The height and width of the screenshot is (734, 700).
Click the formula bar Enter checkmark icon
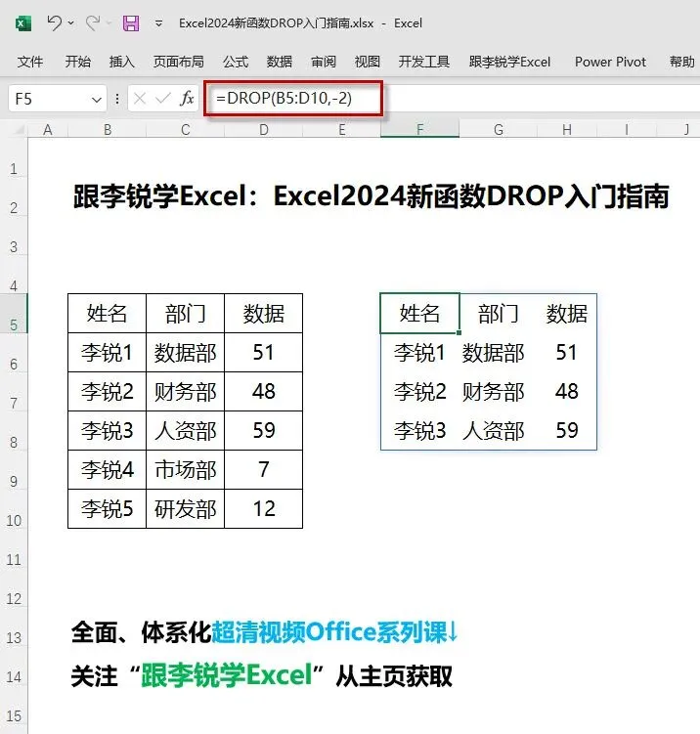pos(162,99)
